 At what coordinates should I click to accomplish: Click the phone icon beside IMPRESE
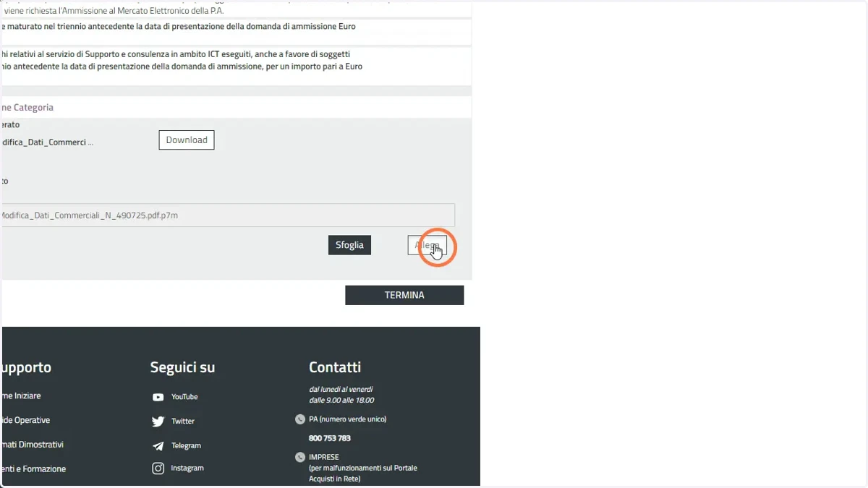click(x=300, y=457)
